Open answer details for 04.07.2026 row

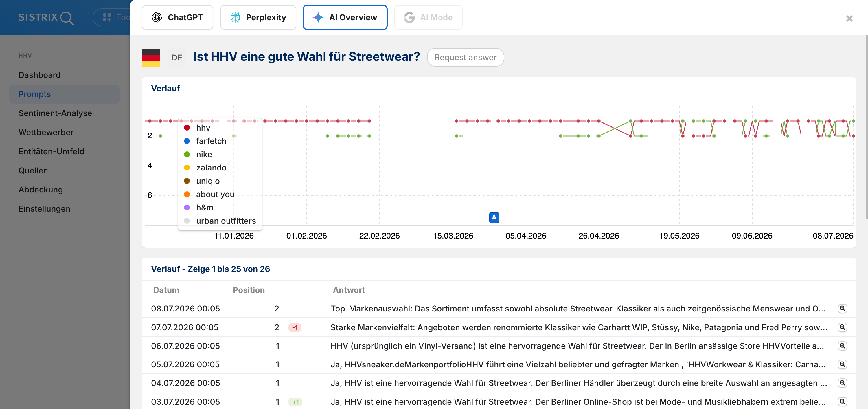[842, 383]
